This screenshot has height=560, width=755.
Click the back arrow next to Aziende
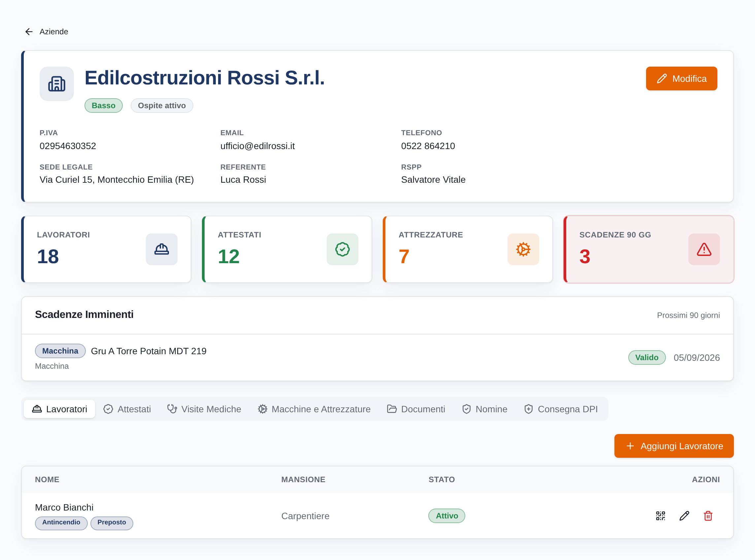(29, 32)
